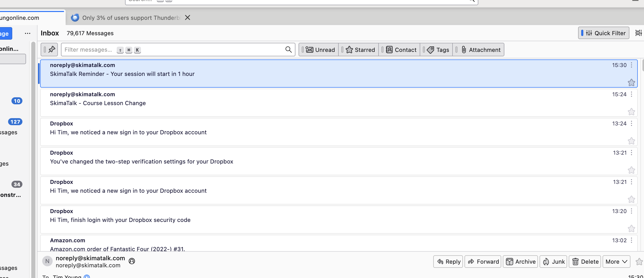
Task: Open options menu for Course Lesson Change
Action: tap(631, 94)
